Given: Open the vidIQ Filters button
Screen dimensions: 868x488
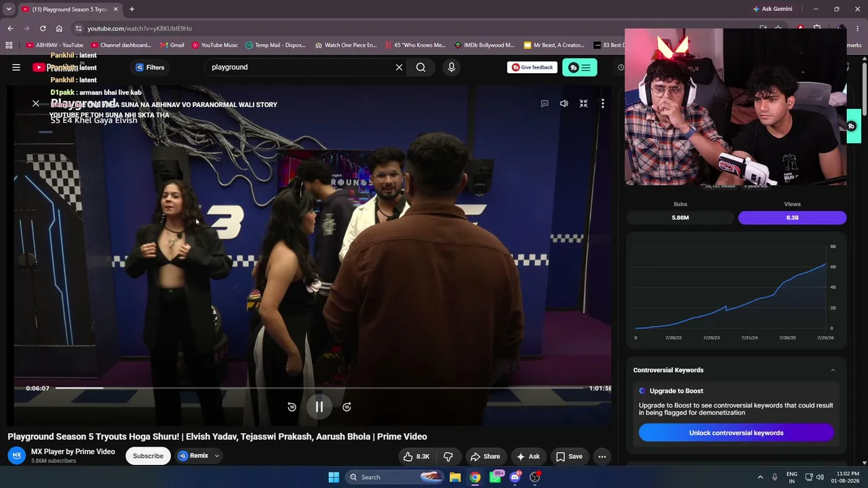Looking at the screenshot, I should pyautogui.click(x=150, y=67).
